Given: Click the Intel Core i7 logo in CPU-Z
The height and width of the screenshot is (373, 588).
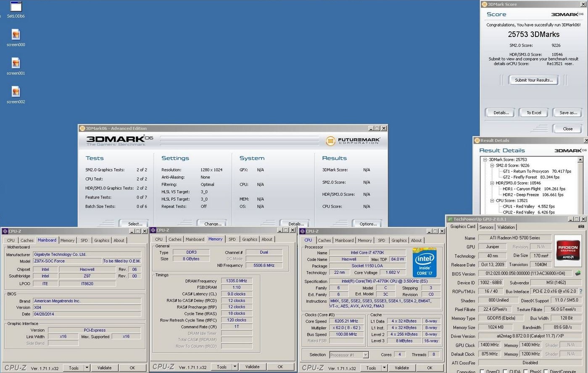Looking at the screenshot, I should [x=425, y=263].
